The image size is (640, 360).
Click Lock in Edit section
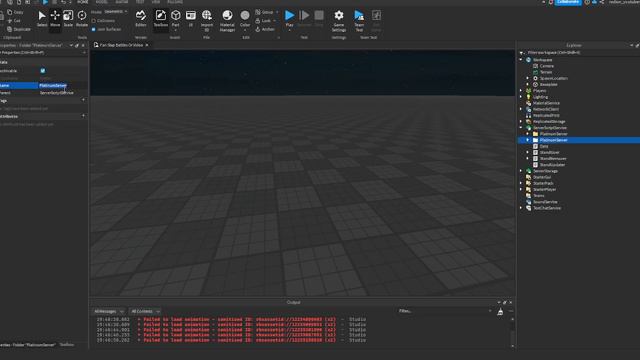[x=263, y=21]
